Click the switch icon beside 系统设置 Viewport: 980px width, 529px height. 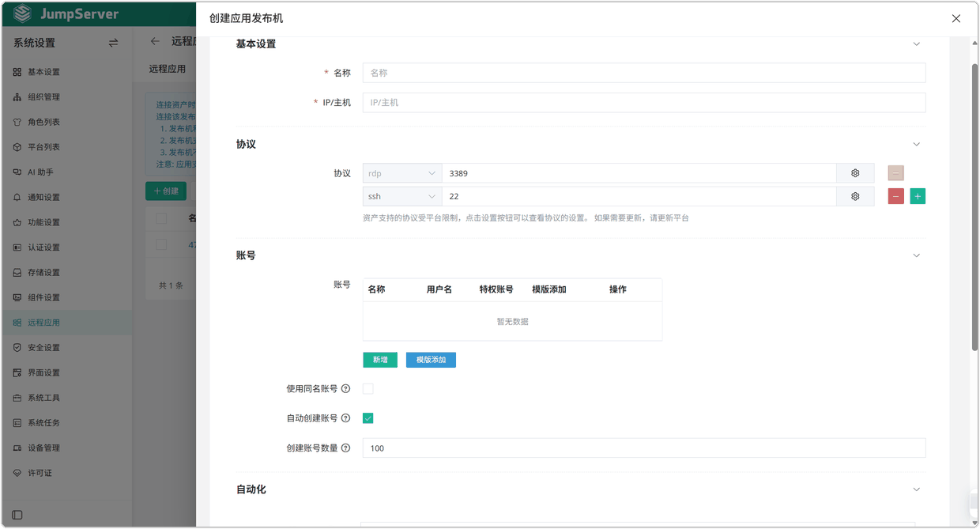(113, 43)
